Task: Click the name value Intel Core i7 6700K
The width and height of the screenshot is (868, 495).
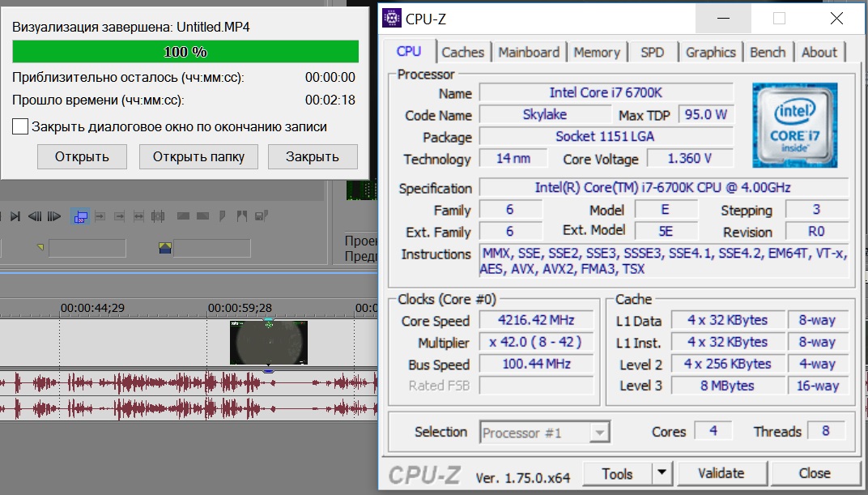Action: (606, 92)
